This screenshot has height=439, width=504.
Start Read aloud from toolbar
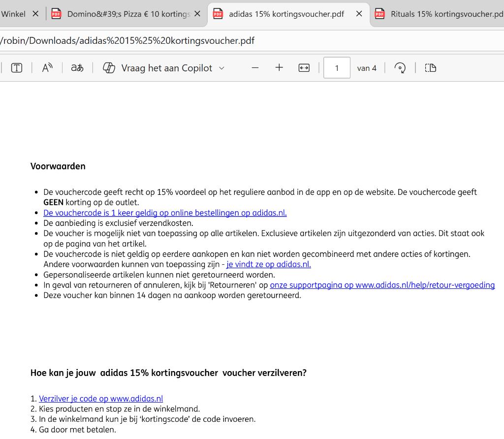click(x=47, y=68)
